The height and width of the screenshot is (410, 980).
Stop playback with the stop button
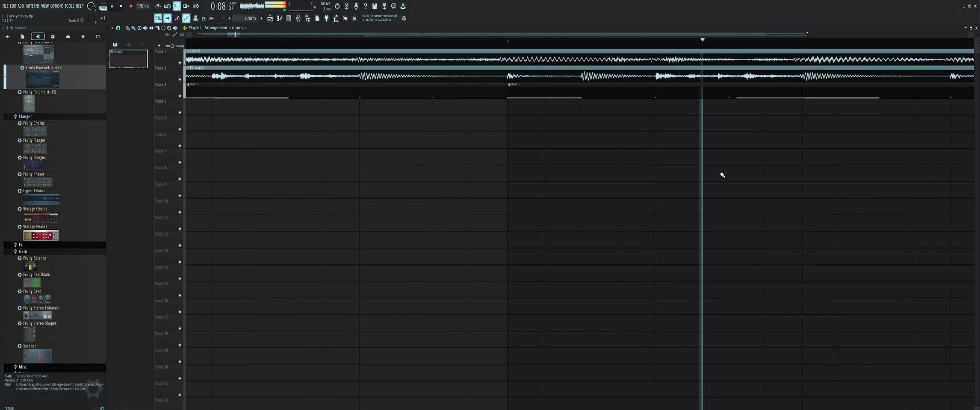pos(121,6)
